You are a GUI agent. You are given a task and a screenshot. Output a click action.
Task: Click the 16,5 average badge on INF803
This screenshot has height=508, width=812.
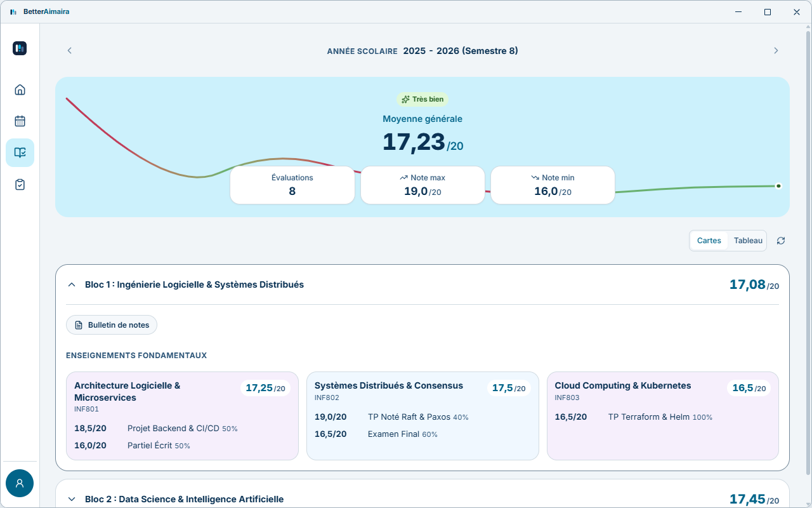[x=749, y=388]
